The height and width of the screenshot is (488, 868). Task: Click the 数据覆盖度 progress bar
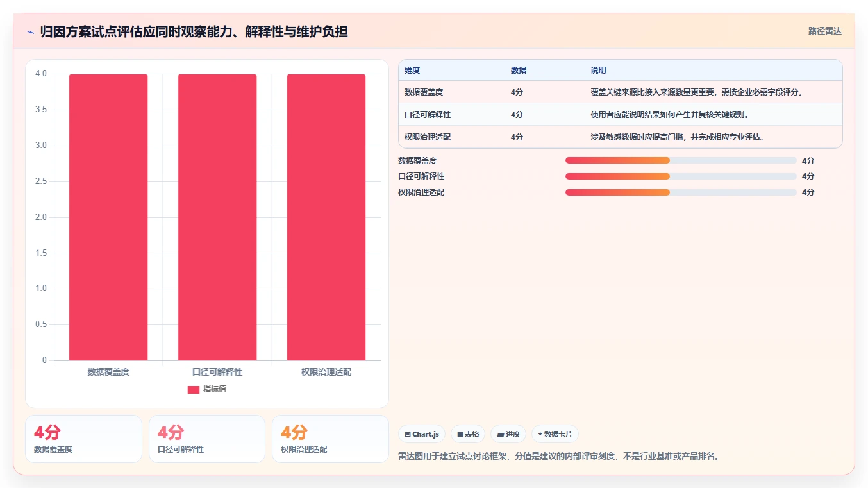681,160
